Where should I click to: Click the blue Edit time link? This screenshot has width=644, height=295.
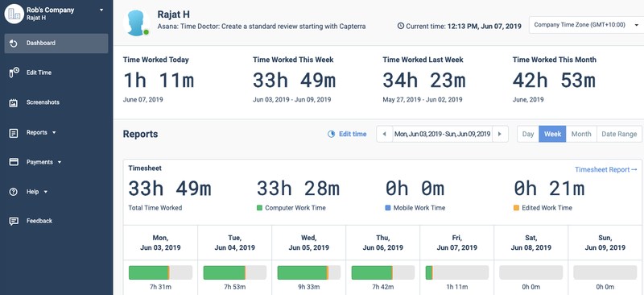347,134
